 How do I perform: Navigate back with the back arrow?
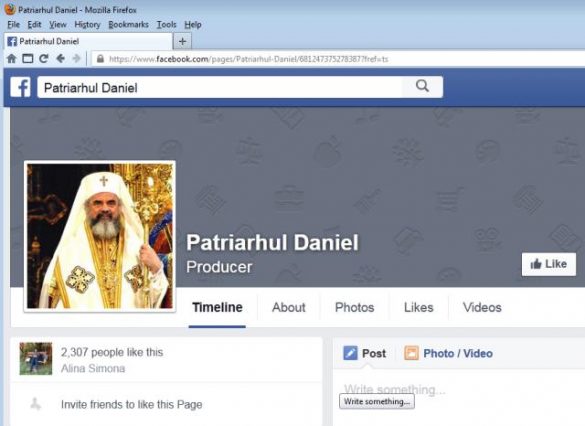point(60,59)
